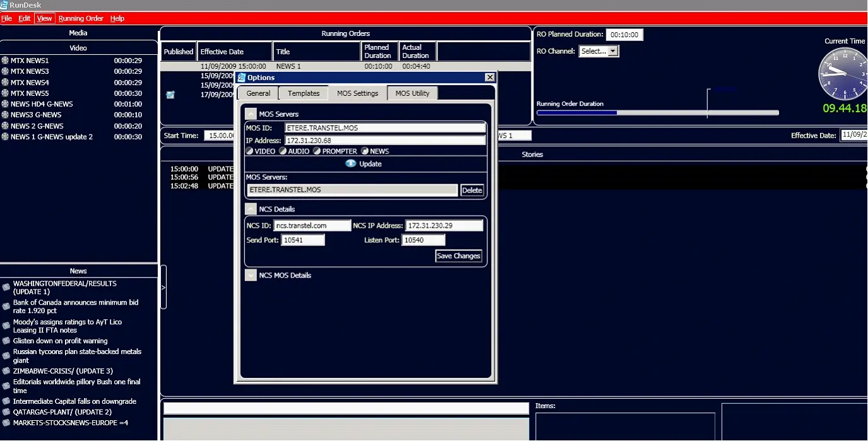
Task: Delete the ETERE.TRANSTEL.MOS server entry
Action: (x=472, y=190)
